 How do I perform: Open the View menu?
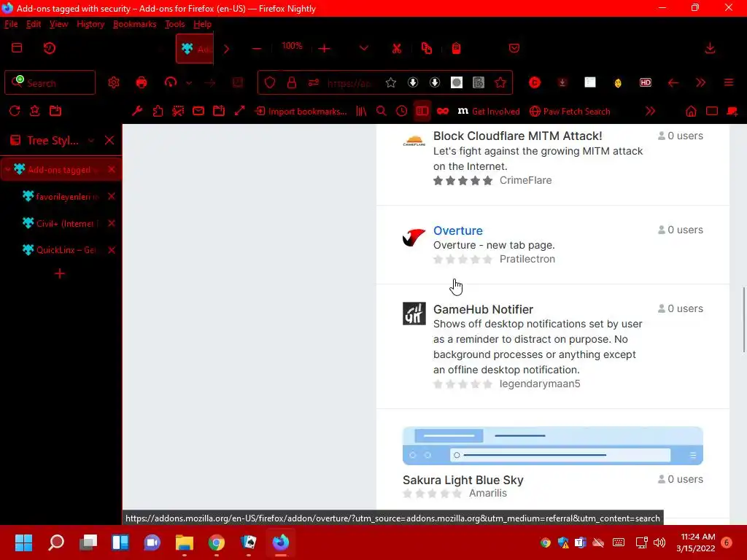[x=58, y=24]
